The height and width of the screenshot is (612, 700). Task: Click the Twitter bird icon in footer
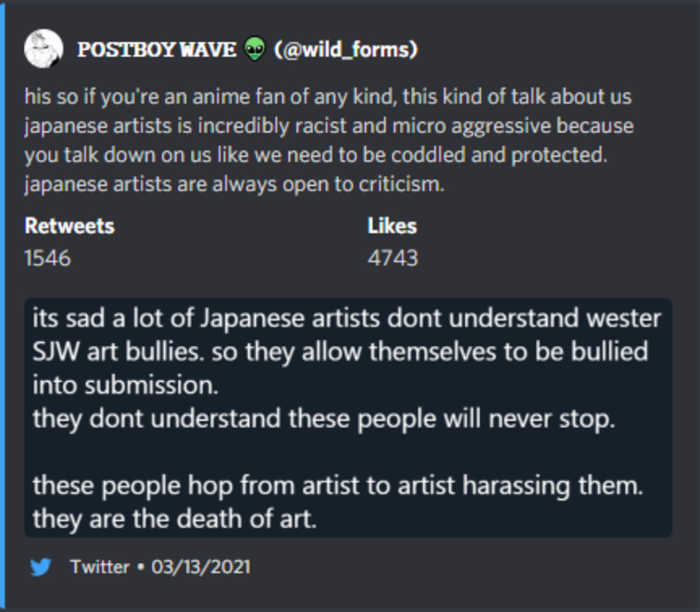(x=41, y=567)
